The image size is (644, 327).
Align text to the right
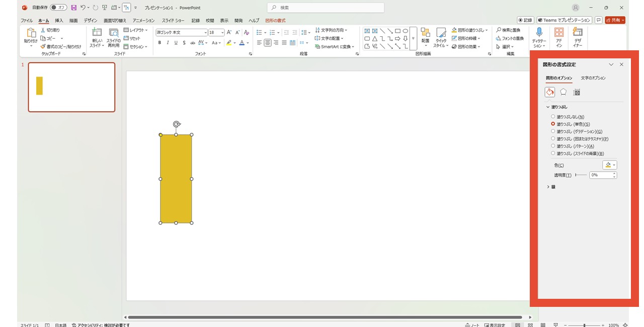(276, 43)
